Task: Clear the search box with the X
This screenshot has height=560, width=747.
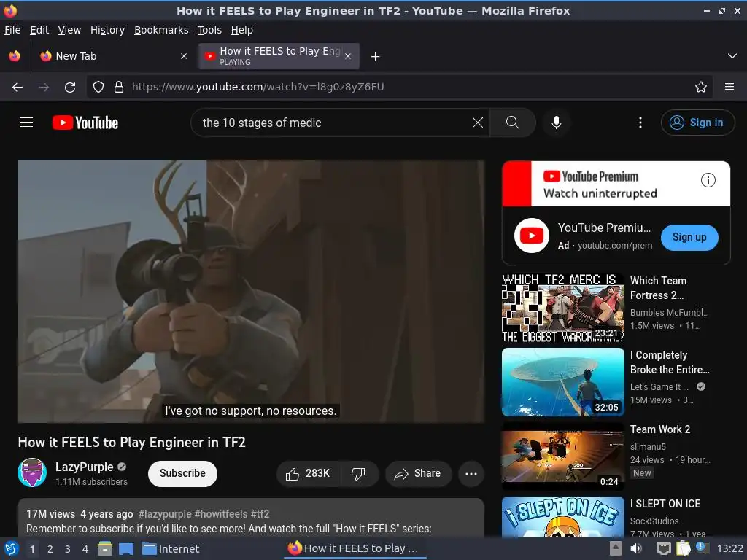Action: click(x=477, y=122)
